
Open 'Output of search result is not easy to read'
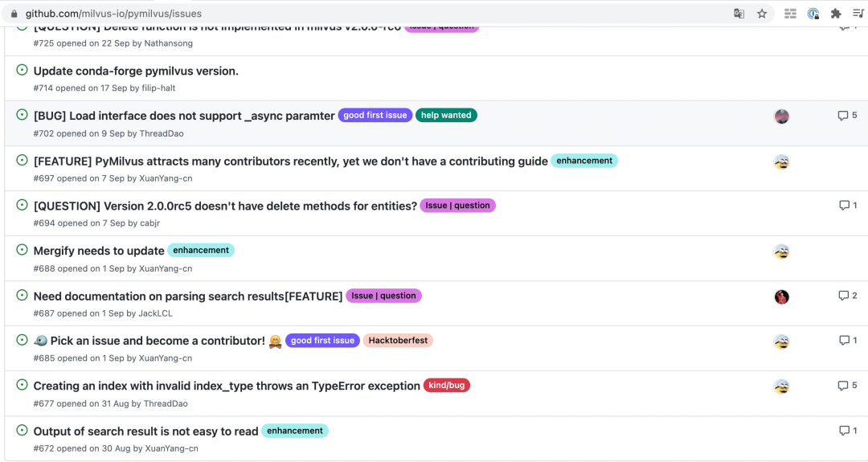pyautogui.click(x=145, y=431)
